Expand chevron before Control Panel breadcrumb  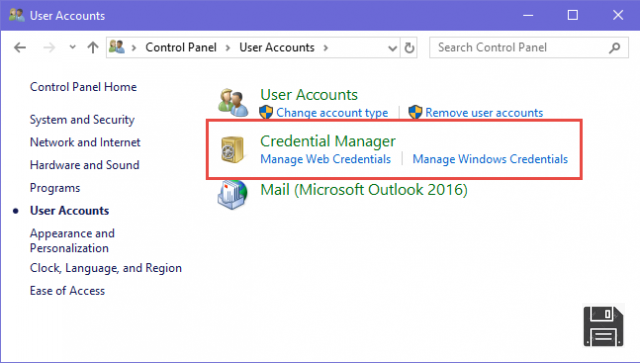[133, 48]
